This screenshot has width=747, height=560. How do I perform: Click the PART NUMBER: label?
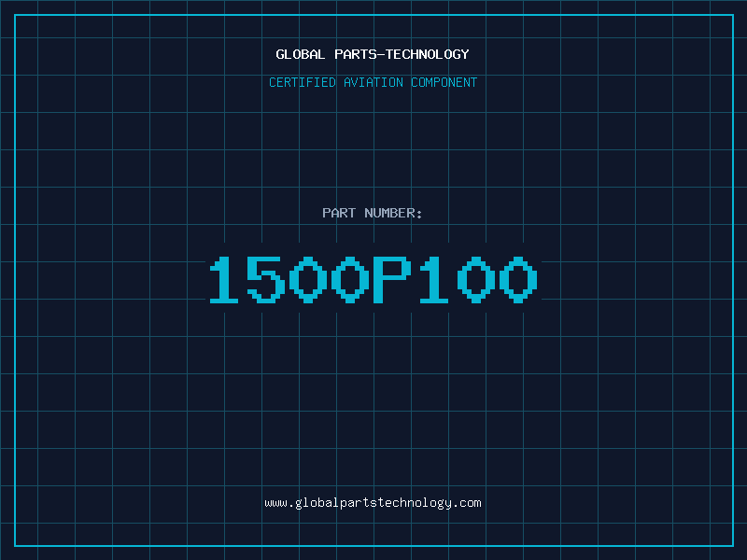pos(372,213)
